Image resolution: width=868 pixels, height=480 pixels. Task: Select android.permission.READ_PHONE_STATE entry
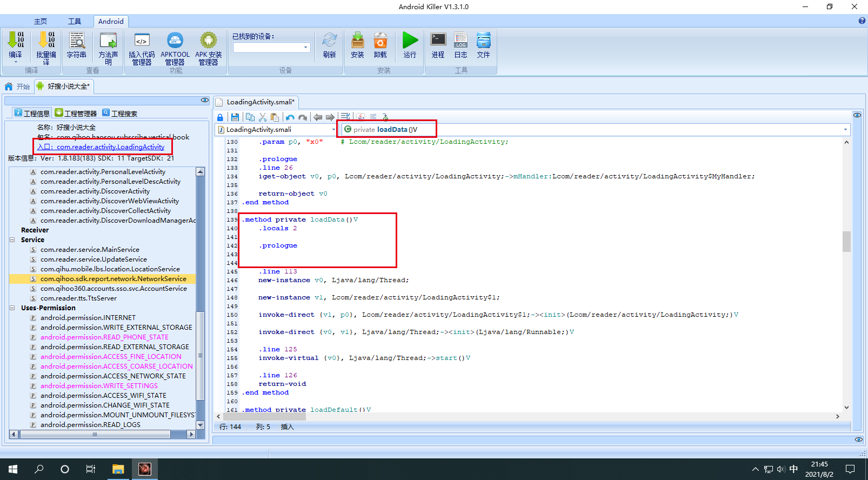tap(104, 337)
